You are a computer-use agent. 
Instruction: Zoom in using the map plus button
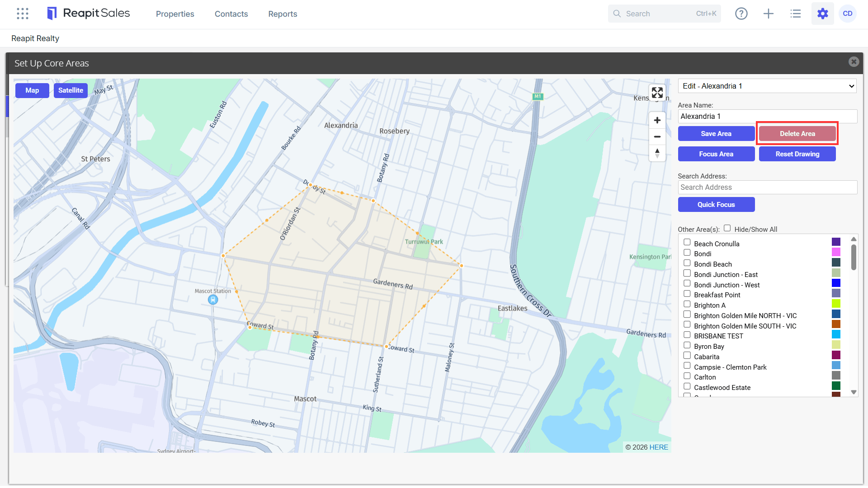(657, 120)
